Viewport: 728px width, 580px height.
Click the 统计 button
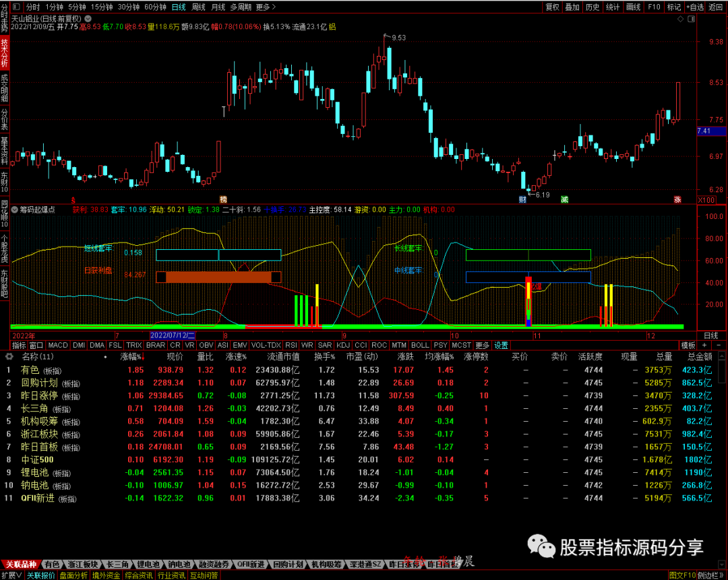click(613, 7)
